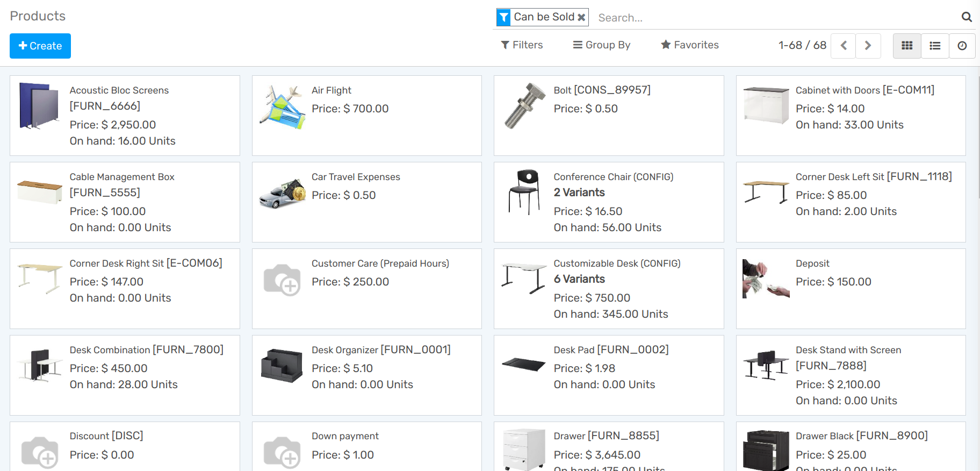Switch to List view
Image resolution: width=980 pixels, height=471 pixels.
point(935,46)
